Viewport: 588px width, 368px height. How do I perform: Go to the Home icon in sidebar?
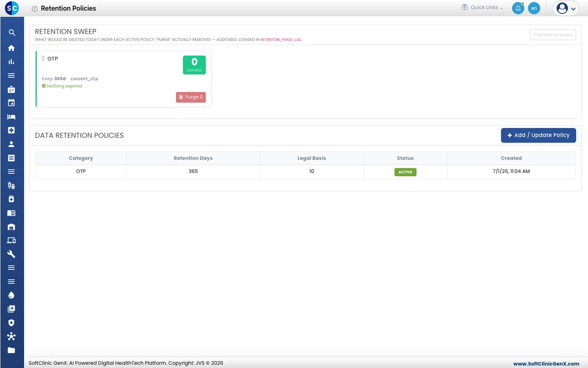[x=11, y=48]
